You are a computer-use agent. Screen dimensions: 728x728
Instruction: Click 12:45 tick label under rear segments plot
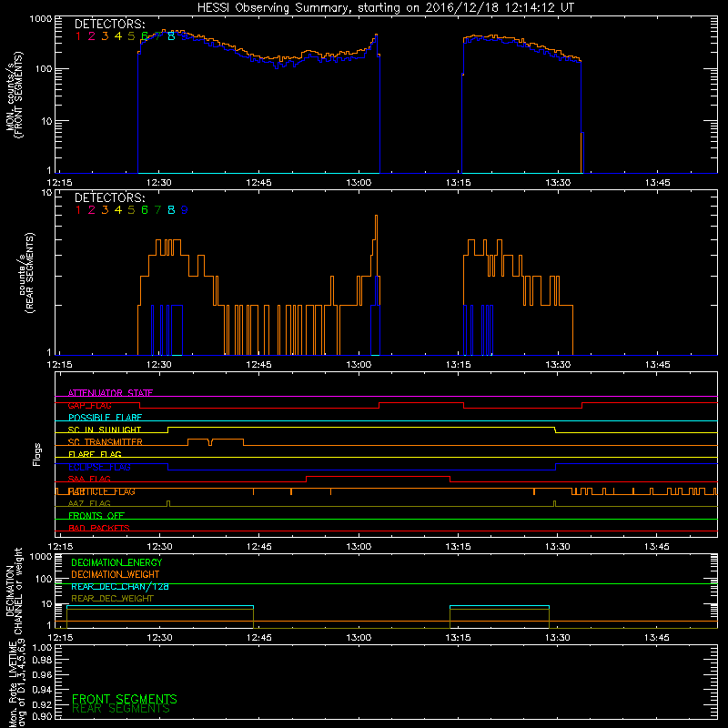click(258, 365)
